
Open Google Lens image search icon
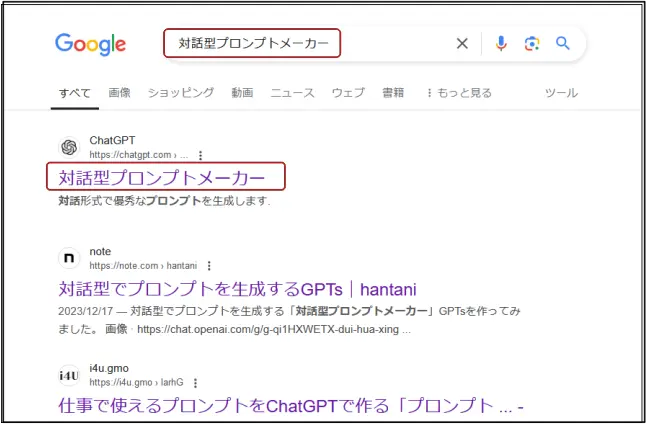pyautogui.click(x=532, y=43)
